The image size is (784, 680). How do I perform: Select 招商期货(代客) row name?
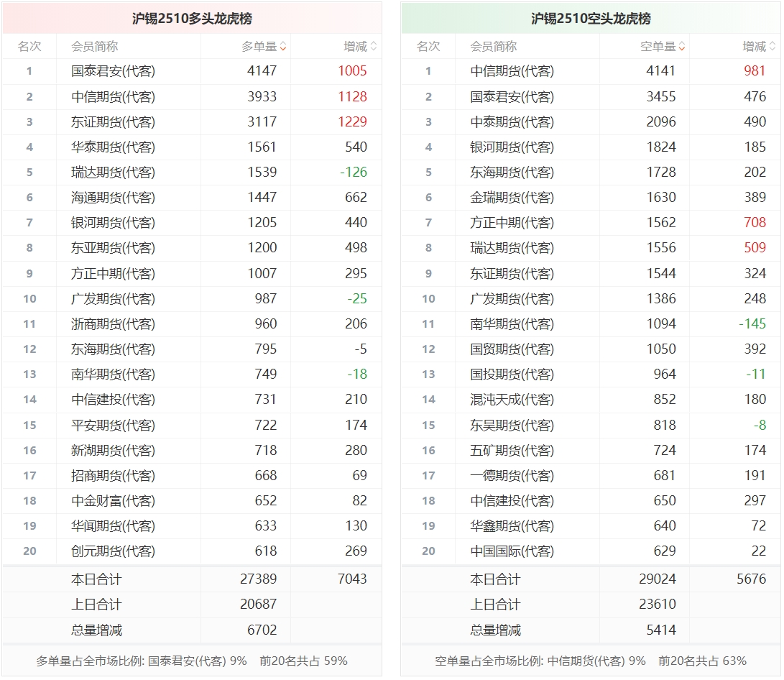coord(113,476)
